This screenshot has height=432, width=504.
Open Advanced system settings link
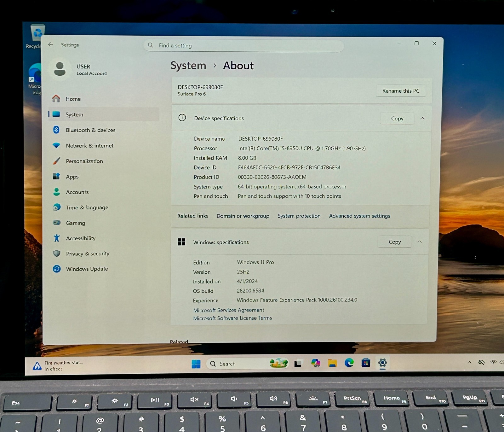pos(359,216)
